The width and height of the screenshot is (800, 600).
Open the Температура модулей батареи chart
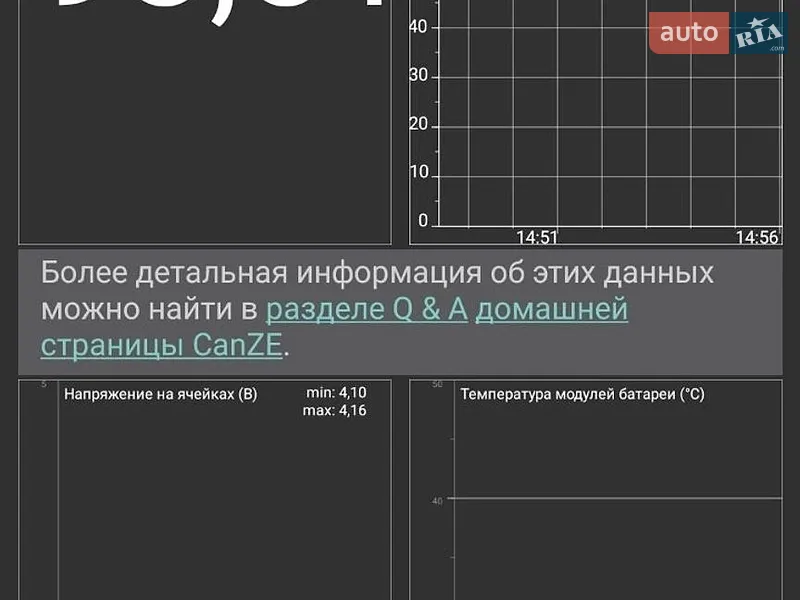(x=596, y=490)
